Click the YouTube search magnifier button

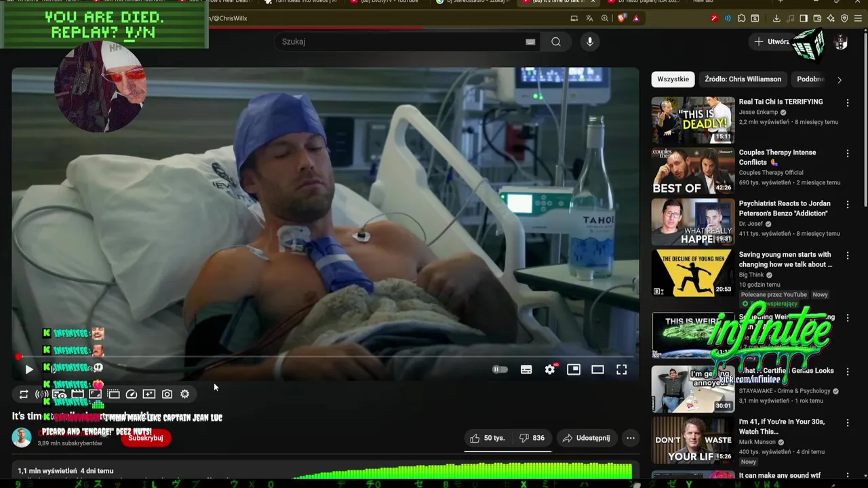coord(556,41)
